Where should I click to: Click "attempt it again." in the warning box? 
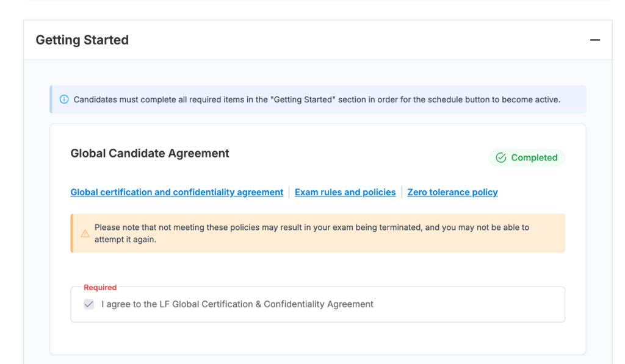(x=125, y=240)
